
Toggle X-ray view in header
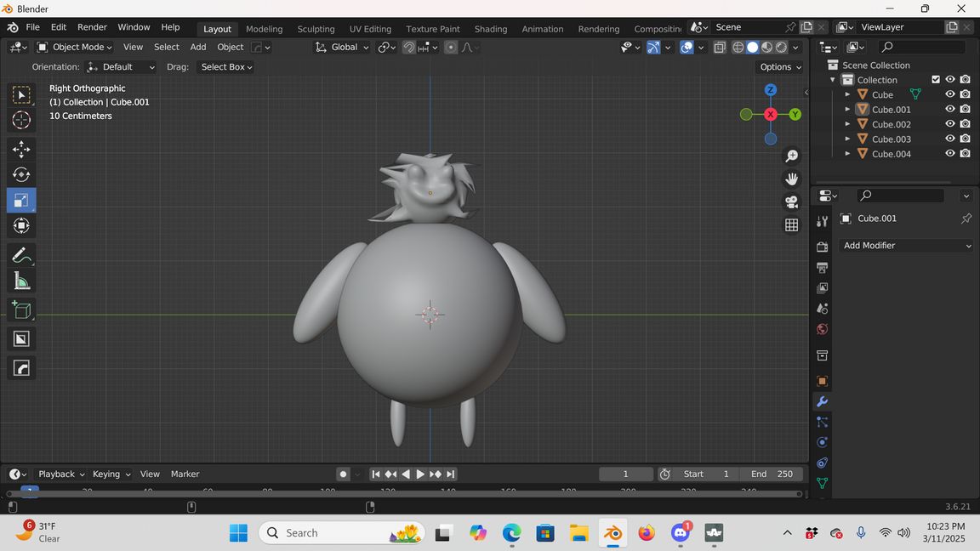click(720, 48)
